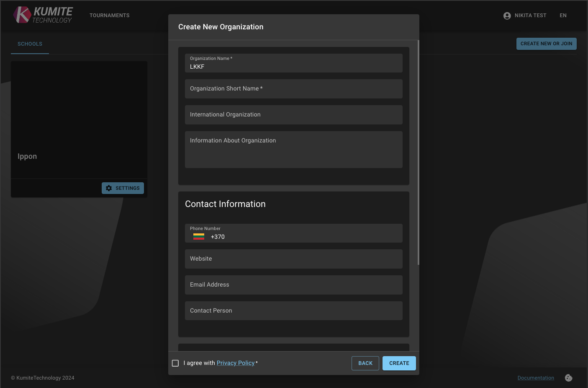Image resolution: width=588 pixels, height=388 pixels.
Task: Focus the Organization Short Name field
Action: tap(293, 89)
